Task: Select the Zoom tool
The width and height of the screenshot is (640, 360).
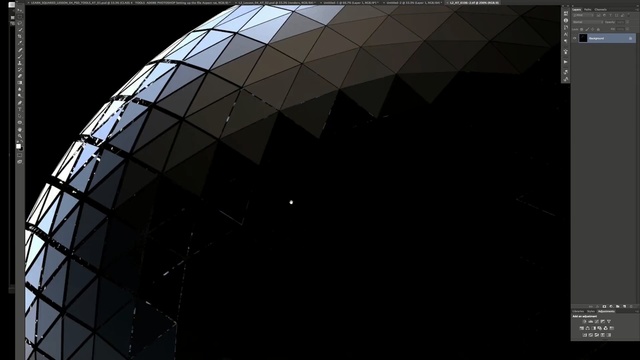Action: pyautogui.click(x=20, y=136)
